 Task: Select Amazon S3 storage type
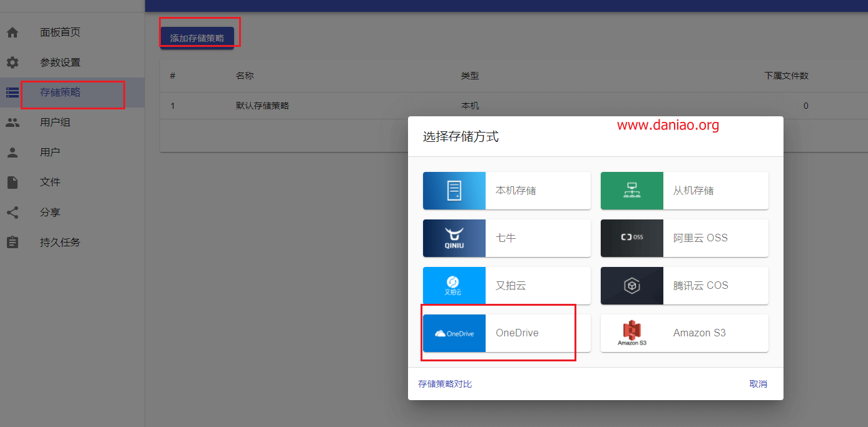(685, 333)
